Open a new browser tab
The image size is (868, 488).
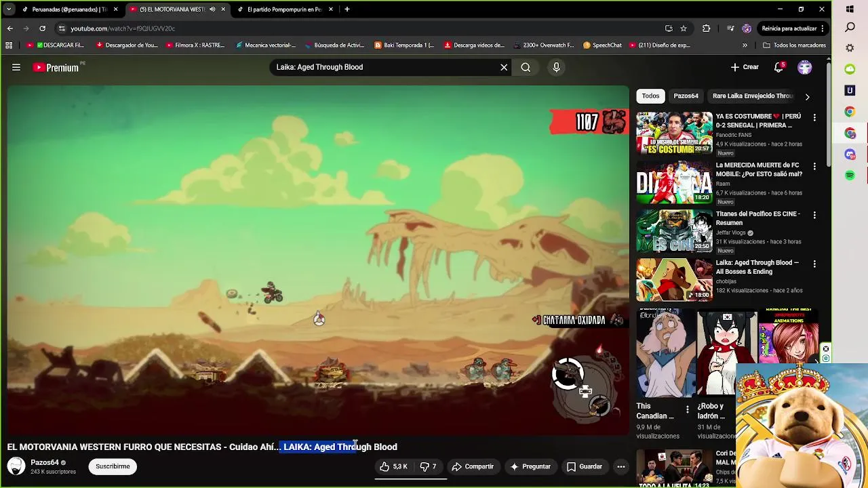tap(347, 9)
